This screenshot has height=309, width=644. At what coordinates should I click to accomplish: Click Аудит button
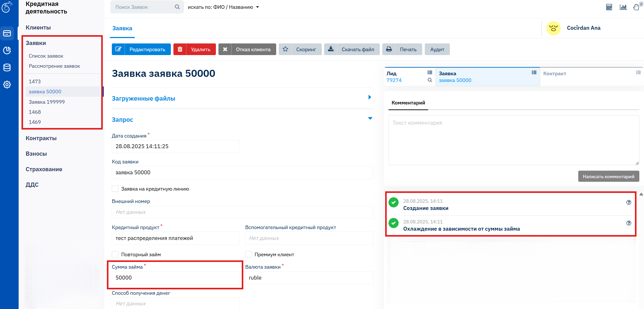[x=437, y=49]
